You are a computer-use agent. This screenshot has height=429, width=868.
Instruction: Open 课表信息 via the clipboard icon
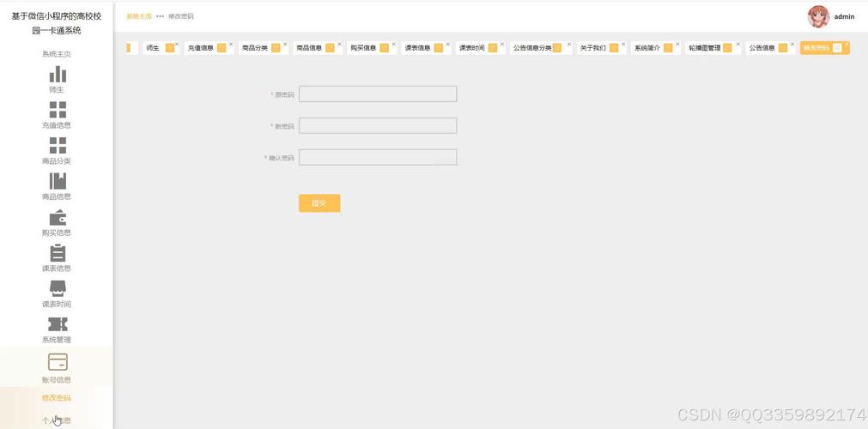point(58,252)
